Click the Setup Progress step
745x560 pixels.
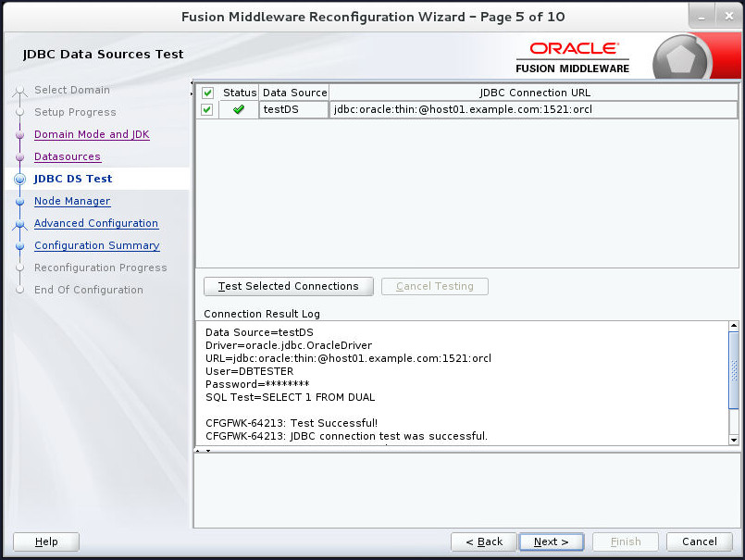point(75,112)
